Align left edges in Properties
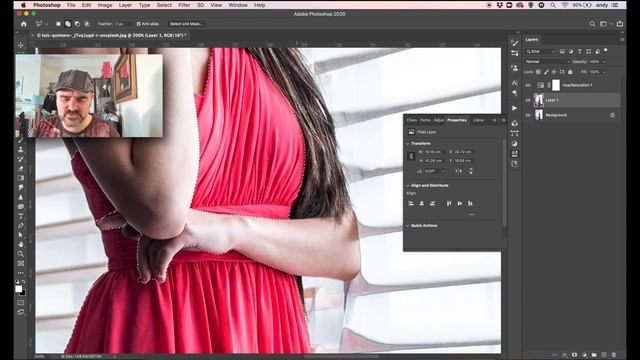The width and height of the screenshot is (640, 360). (411, 203)
